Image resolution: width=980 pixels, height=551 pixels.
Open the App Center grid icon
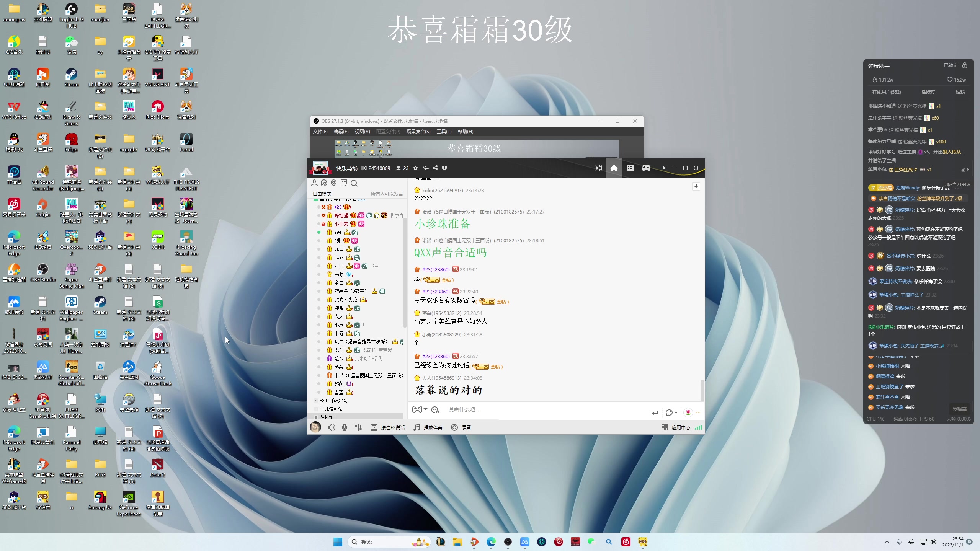665,427
